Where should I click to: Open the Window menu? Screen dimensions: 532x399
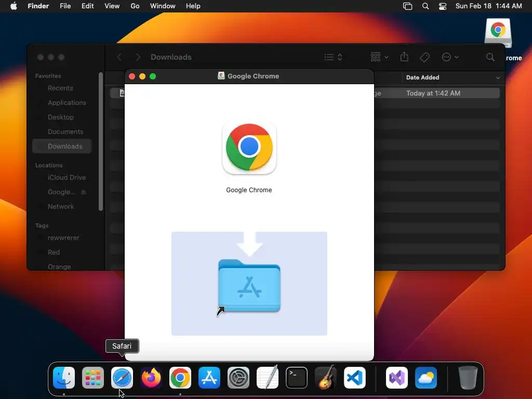(x=163, y=6)
